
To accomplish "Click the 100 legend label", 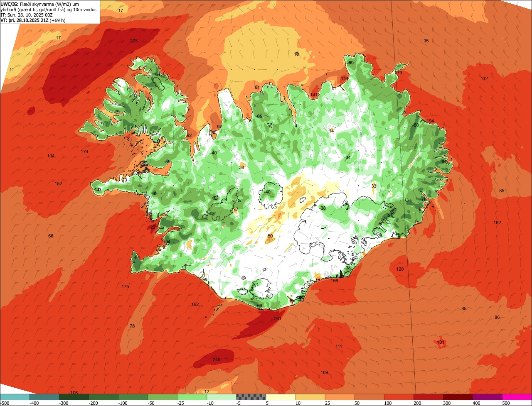I will pyautogui.click(x=389, y=403).
